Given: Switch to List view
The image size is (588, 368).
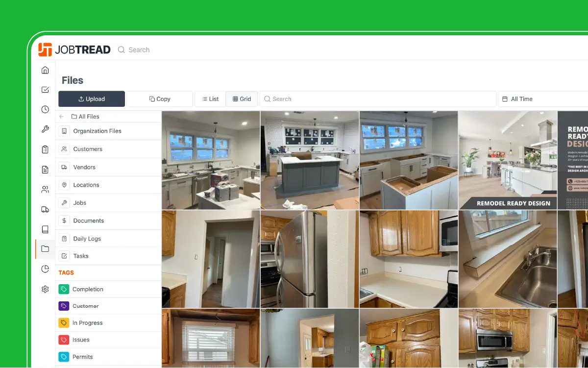Looking at the screenshot, I should pos(210,98).
